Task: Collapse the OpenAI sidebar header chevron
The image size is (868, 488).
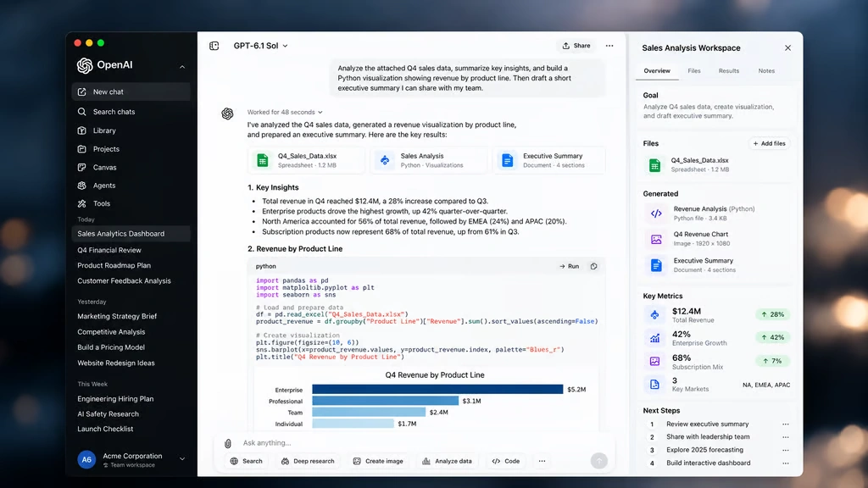Action: 182,66
